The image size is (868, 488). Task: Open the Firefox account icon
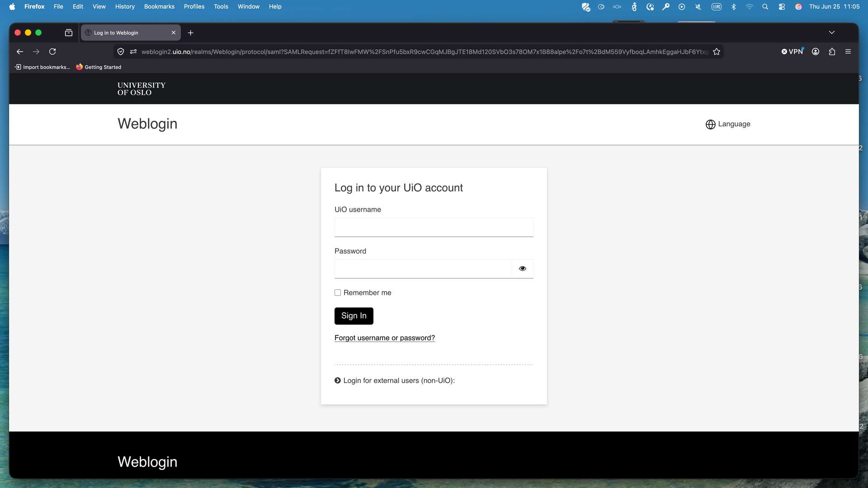[816, 52]
